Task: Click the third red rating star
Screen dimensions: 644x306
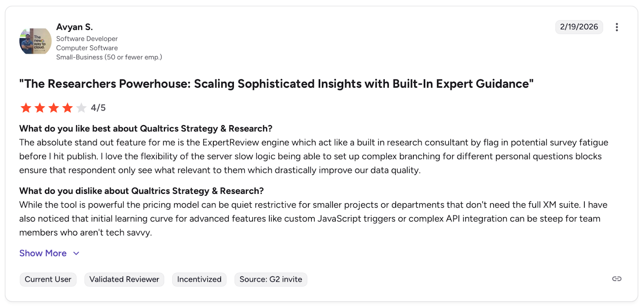Action: click(54, 108)
